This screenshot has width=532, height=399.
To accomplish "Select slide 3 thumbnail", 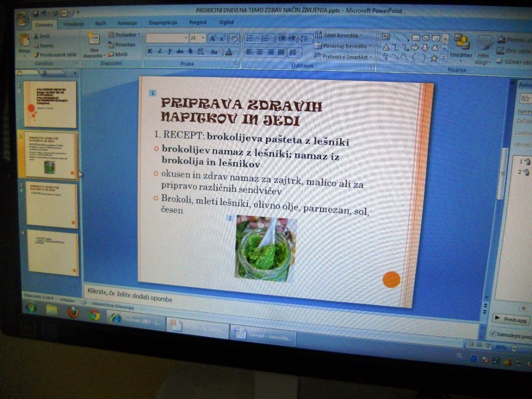I will click(52, 205).
